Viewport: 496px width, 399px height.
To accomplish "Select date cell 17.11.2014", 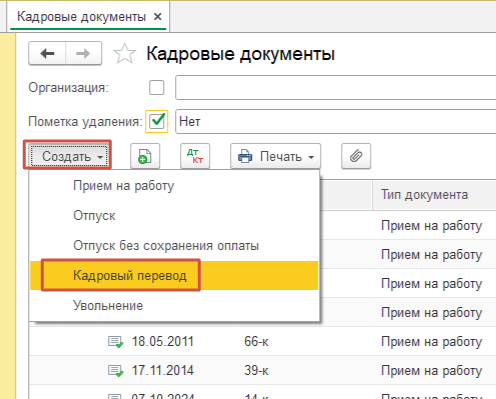I will pos(163,371).
